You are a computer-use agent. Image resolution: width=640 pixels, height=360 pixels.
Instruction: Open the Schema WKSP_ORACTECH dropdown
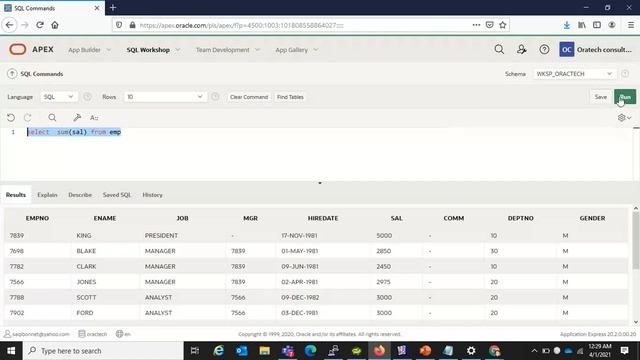[x=574, y=73]
